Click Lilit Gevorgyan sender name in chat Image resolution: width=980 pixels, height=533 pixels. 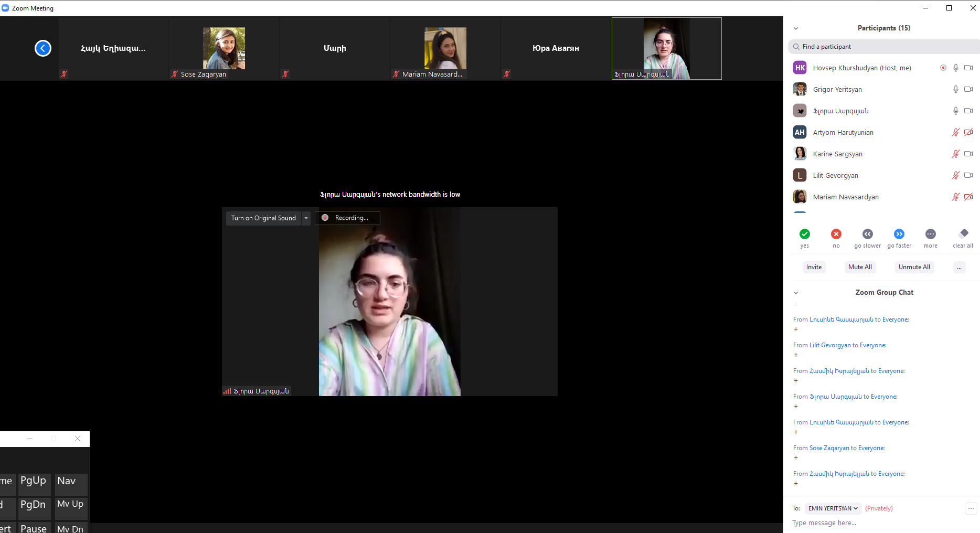point(830,345)
